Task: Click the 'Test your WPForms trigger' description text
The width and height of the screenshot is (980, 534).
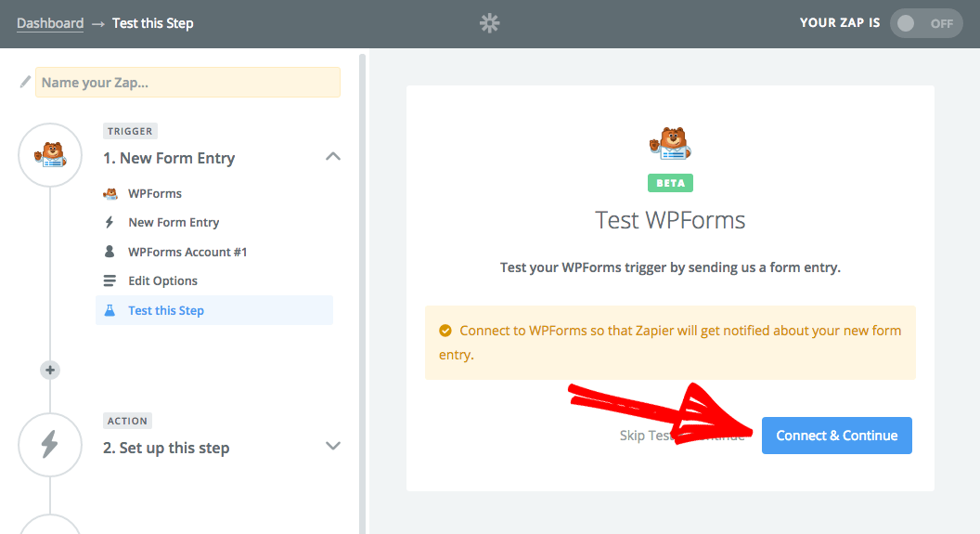Action: (670, 267)
